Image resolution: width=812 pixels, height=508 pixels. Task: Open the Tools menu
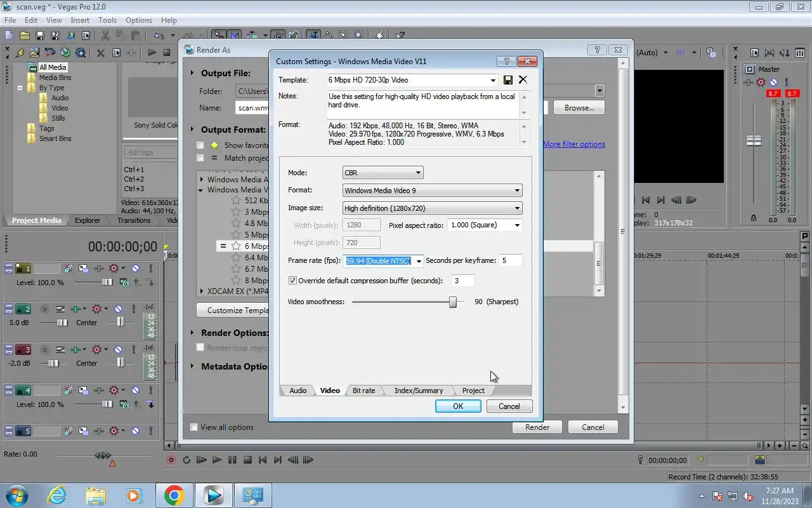pyautogui.click(x=107, y=20)
